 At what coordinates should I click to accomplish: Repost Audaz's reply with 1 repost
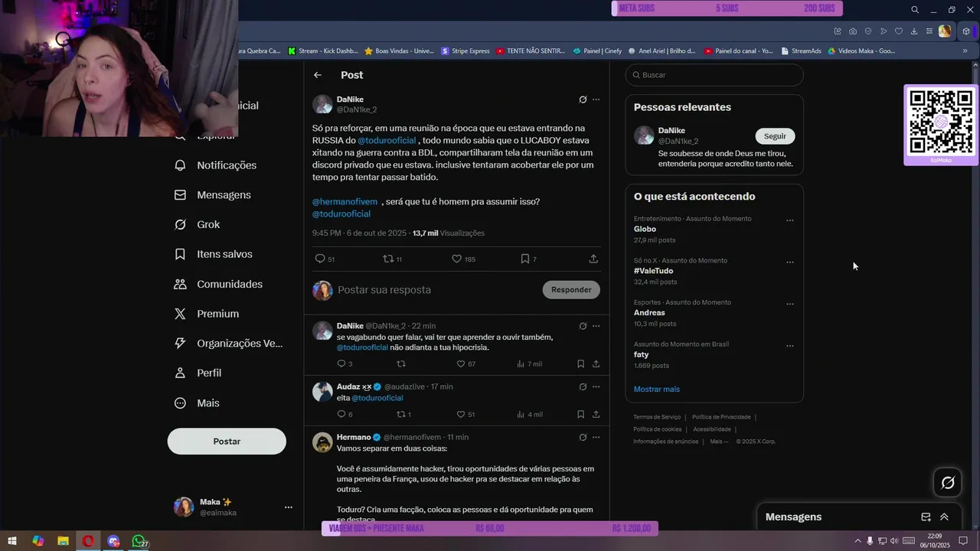point(403,414)
